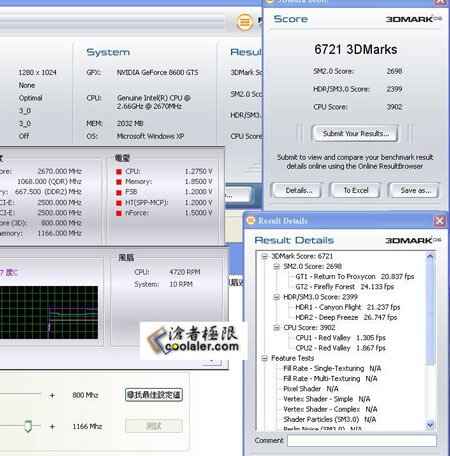Click the Save as button
This screenshot has width=450, height=456.
tap(415, 190)
